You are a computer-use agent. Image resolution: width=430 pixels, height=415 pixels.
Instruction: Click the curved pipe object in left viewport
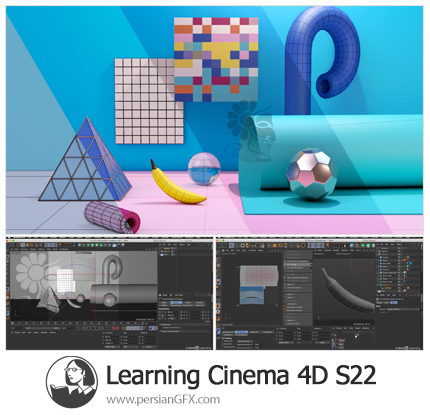pyautogui.click(x=112, y=269)
